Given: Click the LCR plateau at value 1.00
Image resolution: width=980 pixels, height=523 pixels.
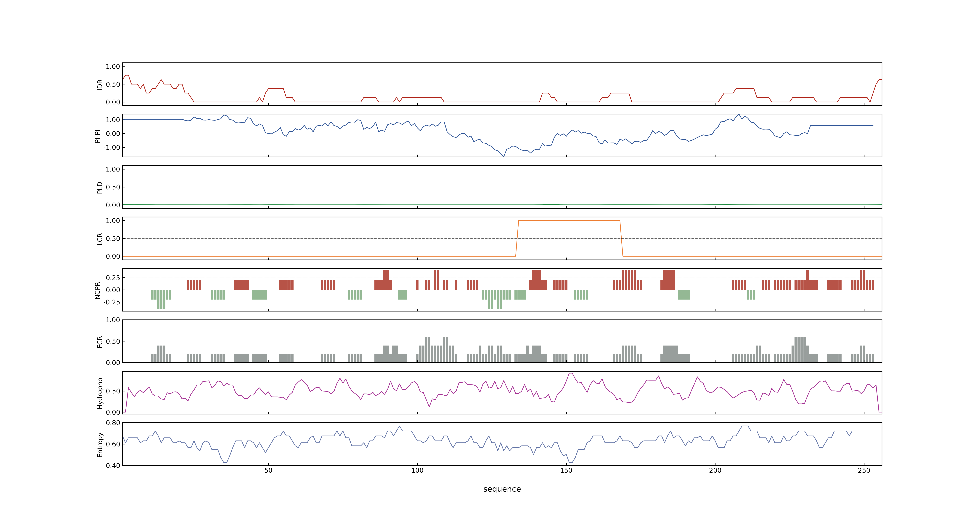Looking at the screenshot, I should point(569,220).
